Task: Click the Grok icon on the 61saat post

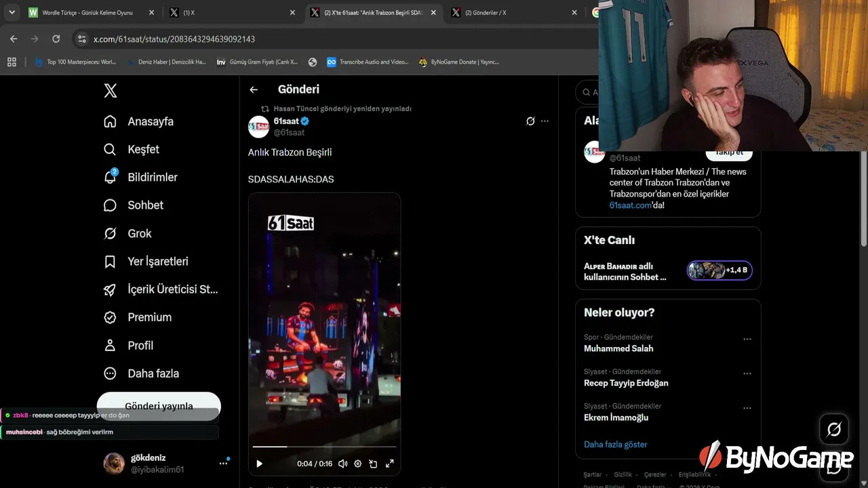Action: click(530, 121)
